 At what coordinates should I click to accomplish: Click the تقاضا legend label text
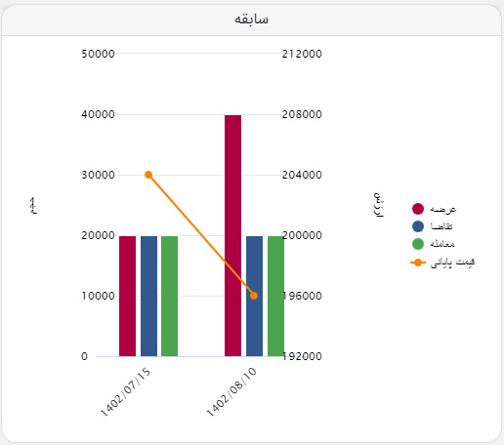point(441,226)
